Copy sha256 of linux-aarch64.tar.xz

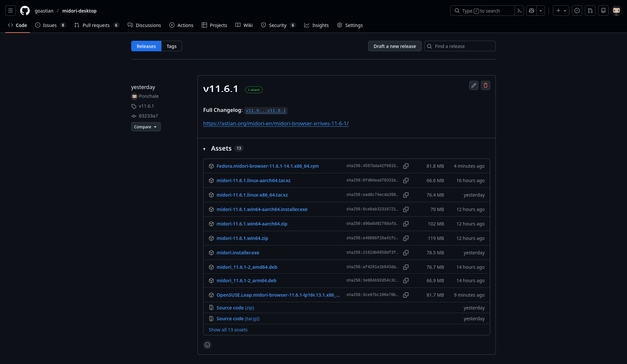click(x=406, y=181)
